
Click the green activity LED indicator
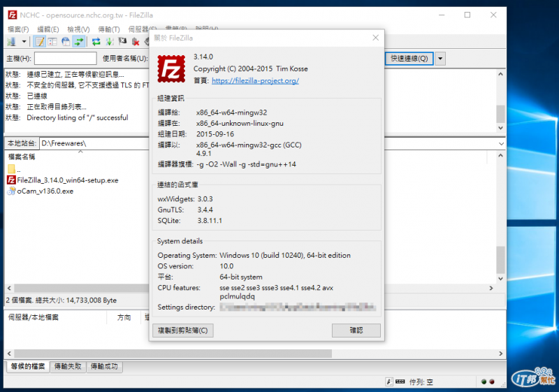click(484, 382)
